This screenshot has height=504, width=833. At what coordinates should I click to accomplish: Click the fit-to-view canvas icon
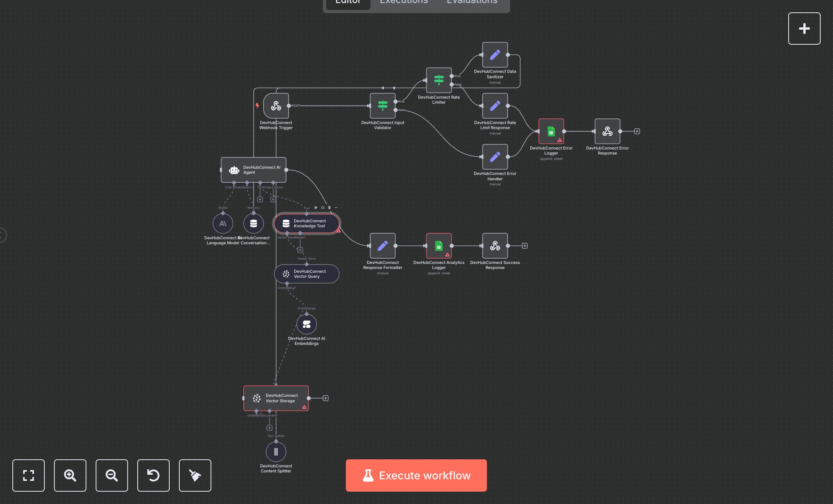(x=29, y=475)
